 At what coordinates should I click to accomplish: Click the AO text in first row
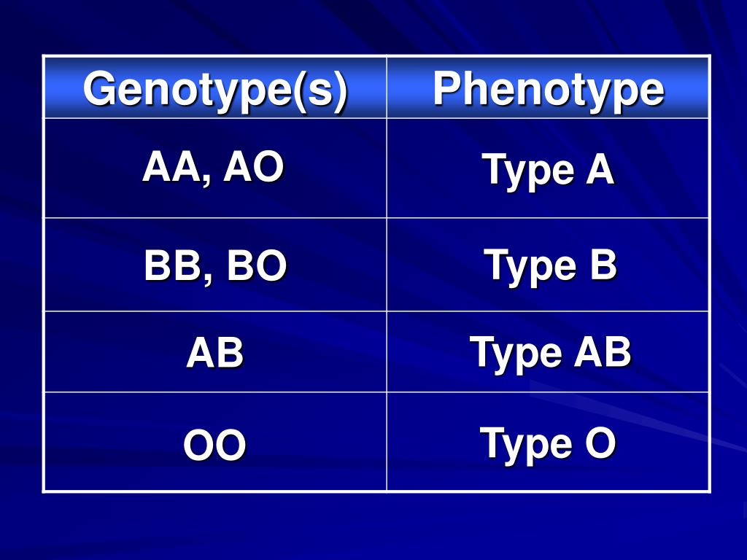pos(254,167)
